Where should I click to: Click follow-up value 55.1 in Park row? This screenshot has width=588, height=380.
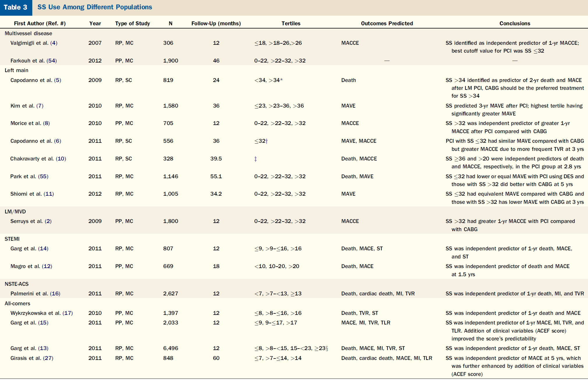click(x=216, y=176)
